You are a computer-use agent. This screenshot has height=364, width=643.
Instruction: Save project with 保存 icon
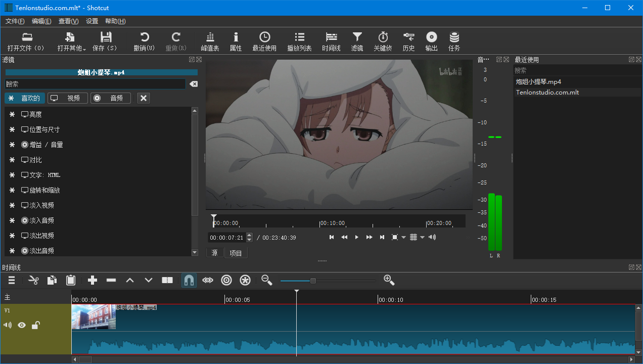(x=106, y=37)
